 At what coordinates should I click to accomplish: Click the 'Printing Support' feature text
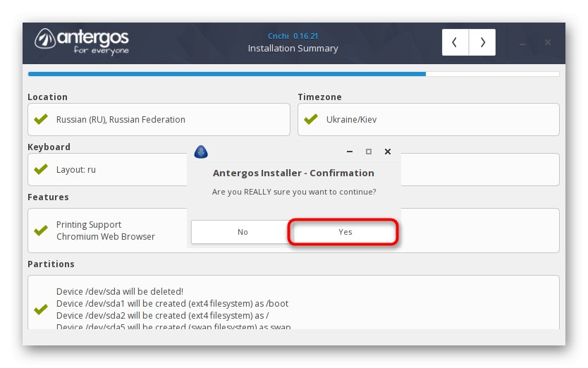(89, 224)
